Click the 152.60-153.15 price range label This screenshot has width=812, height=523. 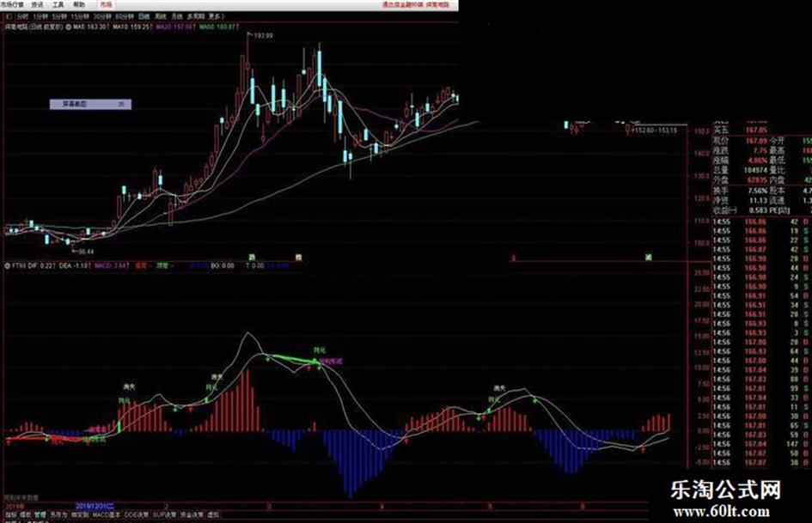point(655,130)
